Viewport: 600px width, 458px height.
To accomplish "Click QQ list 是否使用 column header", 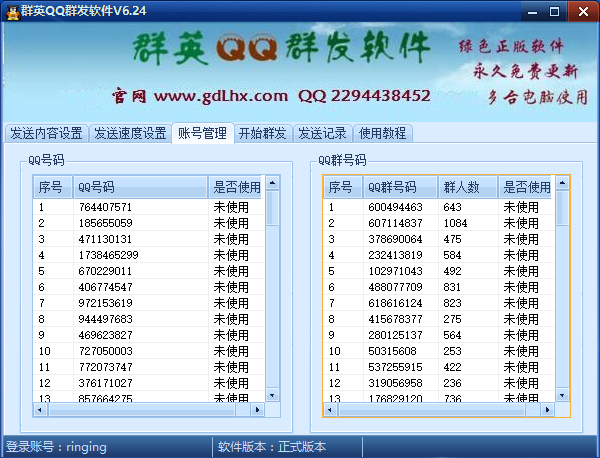I will [236, 187].
